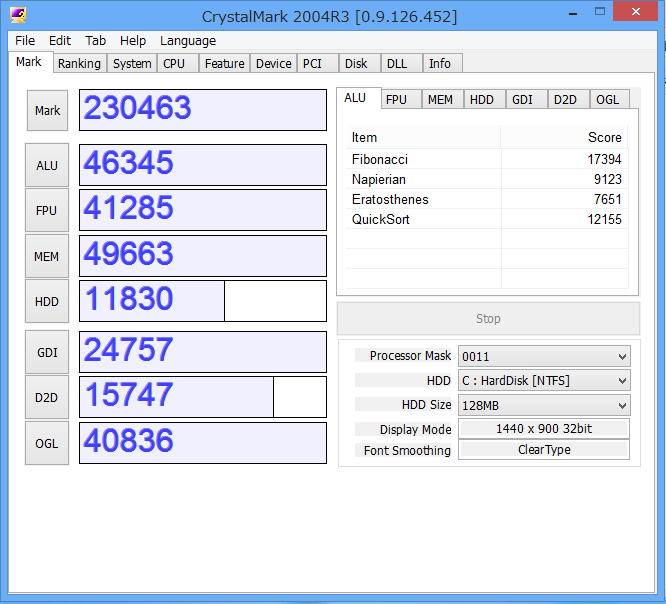The width and height of the screenshot is (666, 604).
Task: Launch the D2D benchmark button
Action: [x=47, y=398]
